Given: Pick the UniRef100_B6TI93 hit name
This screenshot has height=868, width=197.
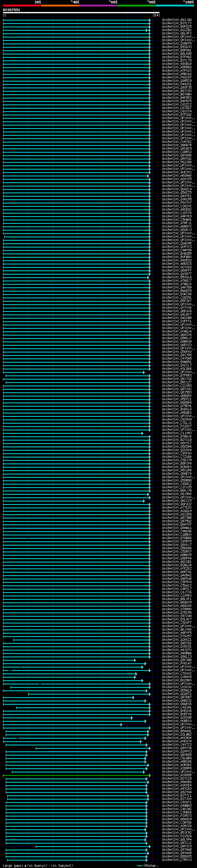Looking at the screenshot, I should click(x=176, y=91).
